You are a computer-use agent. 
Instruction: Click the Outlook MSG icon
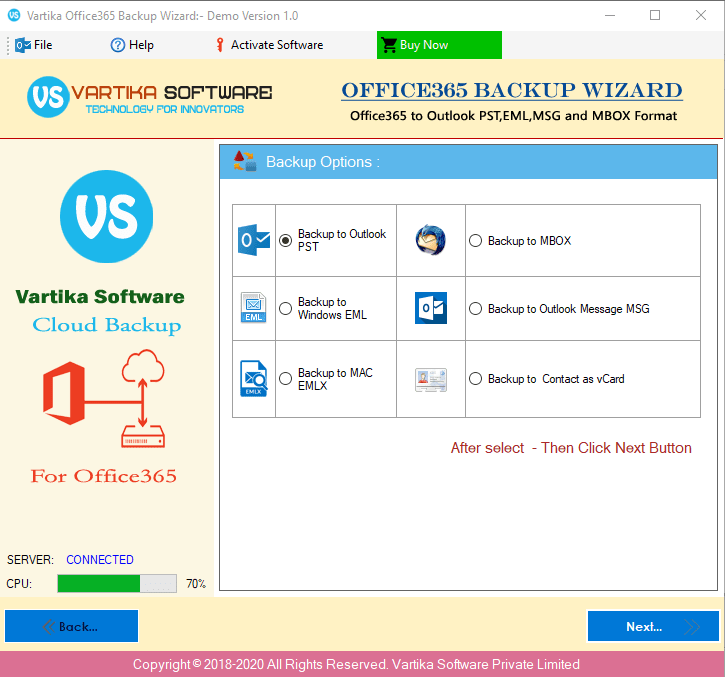pyautogui.click(x=430, y=308)
